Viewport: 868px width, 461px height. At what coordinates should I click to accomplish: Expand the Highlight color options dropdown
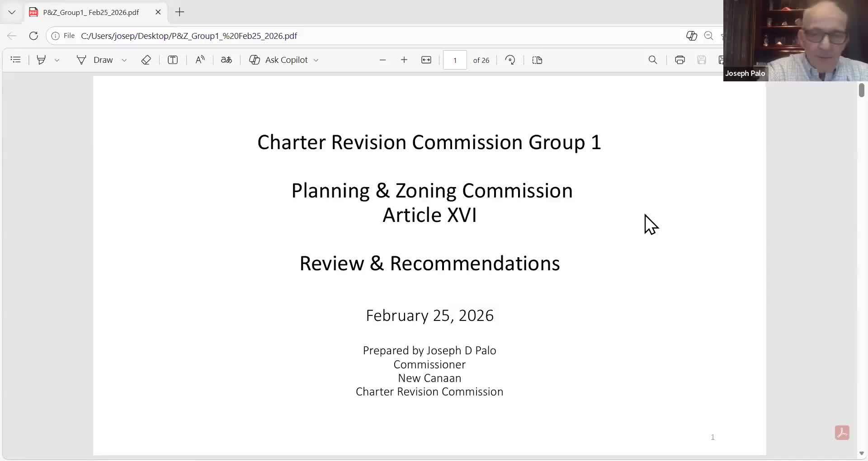click(57, 60)
